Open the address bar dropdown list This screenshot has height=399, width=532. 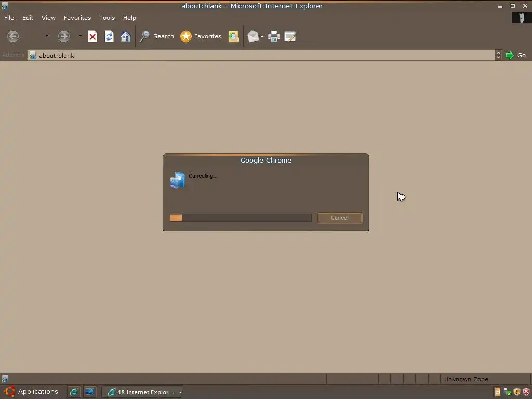tap(498, 55)
